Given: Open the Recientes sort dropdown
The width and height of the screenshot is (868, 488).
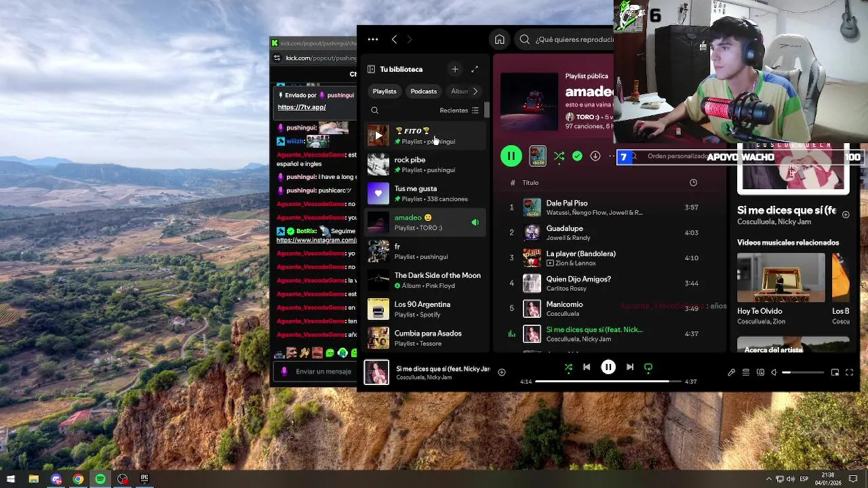Looking at the screenshot, I should click(459, 110).
